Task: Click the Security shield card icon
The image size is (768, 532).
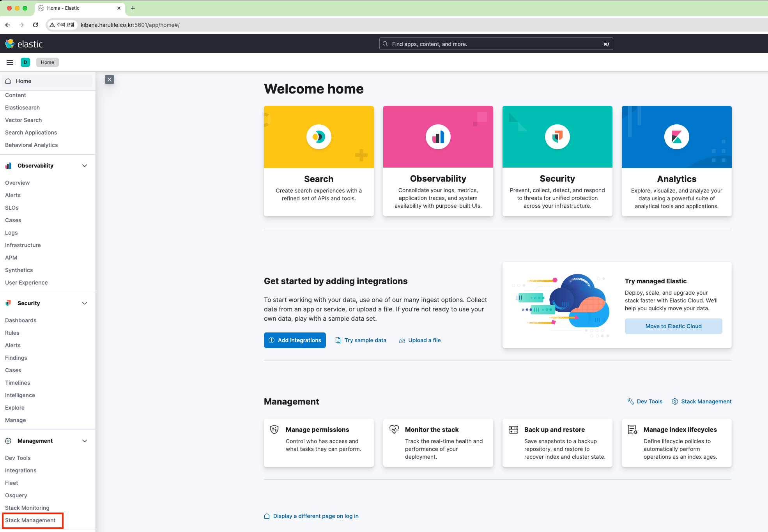Action: coord(557,137)
